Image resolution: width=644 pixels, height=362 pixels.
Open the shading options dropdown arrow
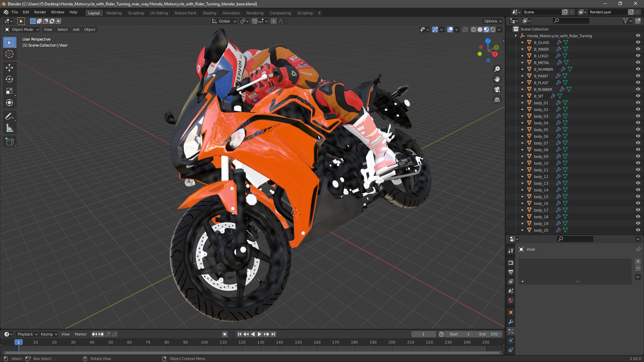[x=499, y=29]
